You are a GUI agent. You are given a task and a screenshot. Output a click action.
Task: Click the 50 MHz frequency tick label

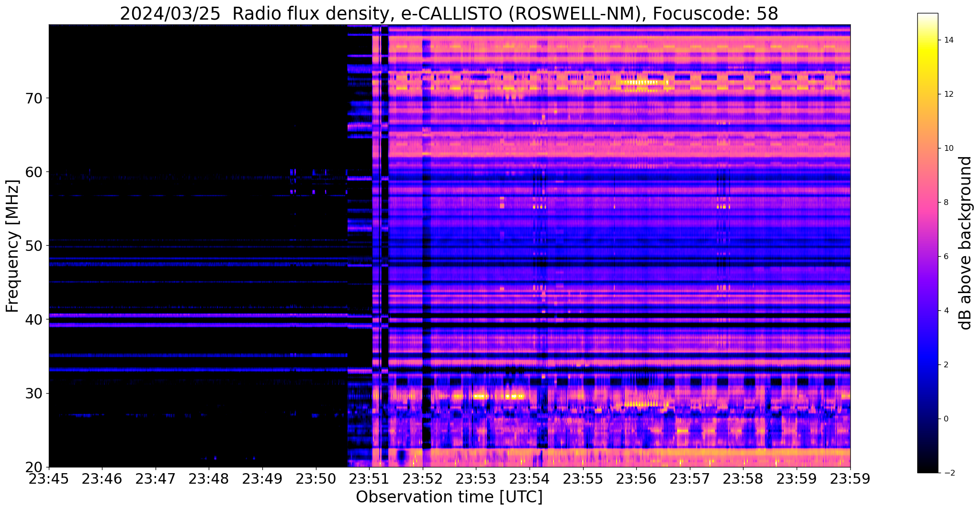[34, 246]
